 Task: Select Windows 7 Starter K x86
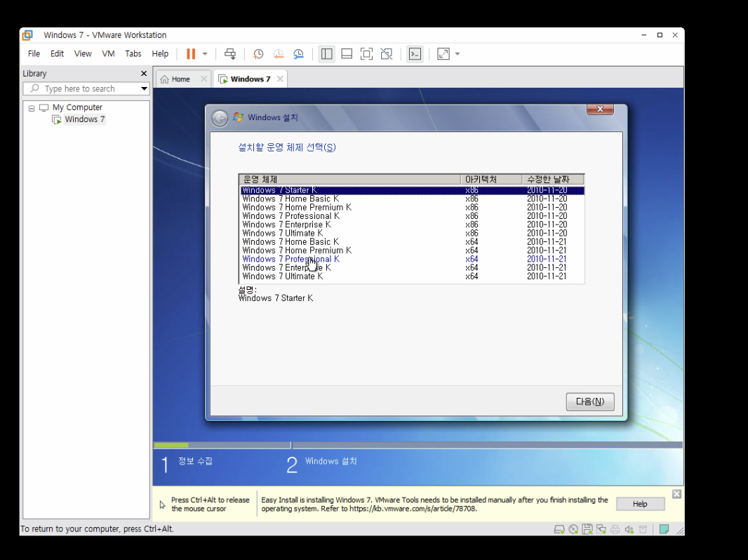[412, 190]
